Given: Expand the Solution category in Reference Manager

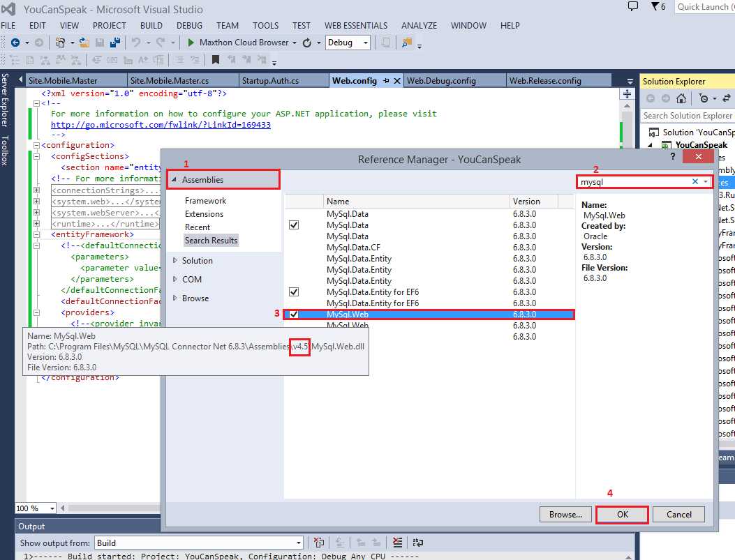Looking at the screenshot, I should [x=197, y=261].
